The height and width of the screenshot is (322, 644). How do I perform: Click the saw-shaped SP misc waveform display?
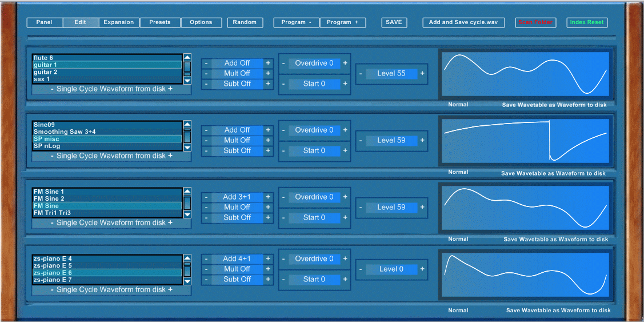(x=525, y=141)
